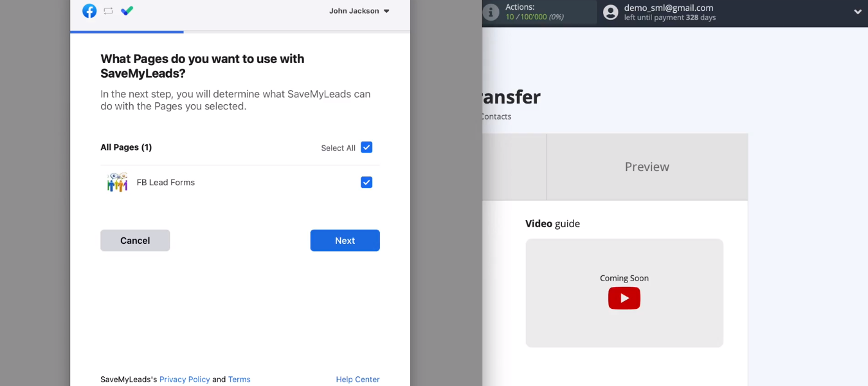868x386 pixels.
Task: Click the Facebook logo icon
Action: [89, 11]
